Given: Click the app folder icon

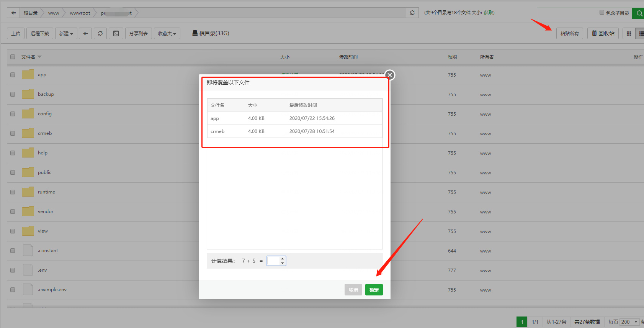Looking at the screenshot, I should coord(28,75).
